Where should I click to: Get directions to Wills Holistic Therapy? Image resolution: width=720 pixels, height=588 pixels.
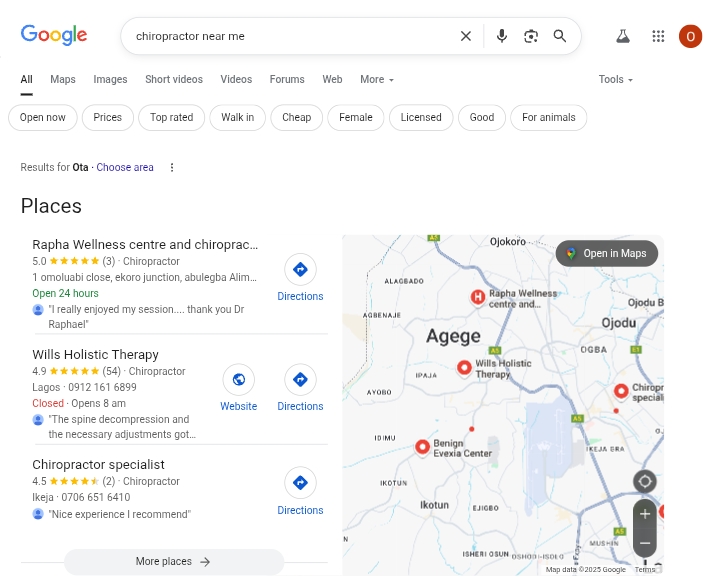click(x=300, y=388)
